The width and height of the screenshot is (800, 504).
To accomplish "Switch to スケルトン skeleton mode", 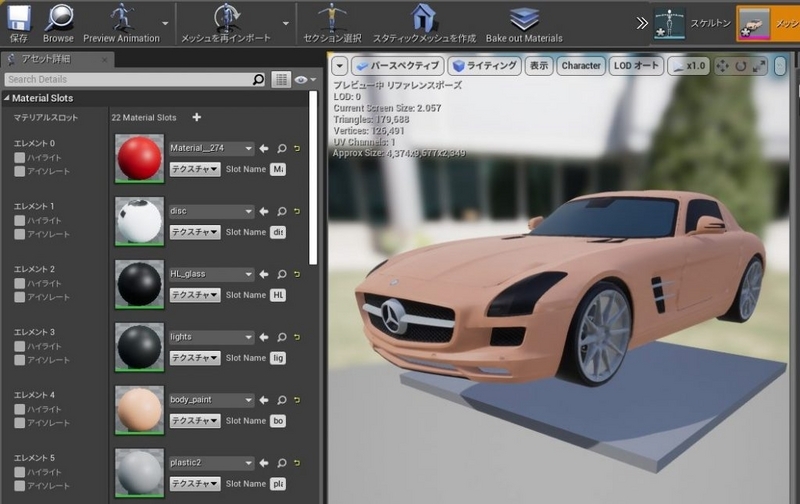I will tap(691, 23).
